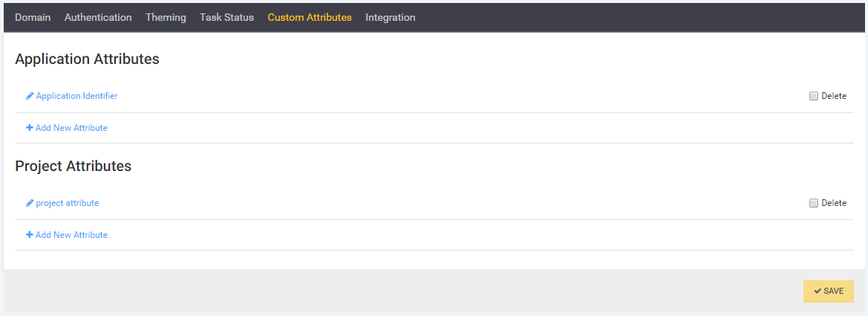868x316 pixels.
Task: Open the project attribute link
Action: click(68, 203)
